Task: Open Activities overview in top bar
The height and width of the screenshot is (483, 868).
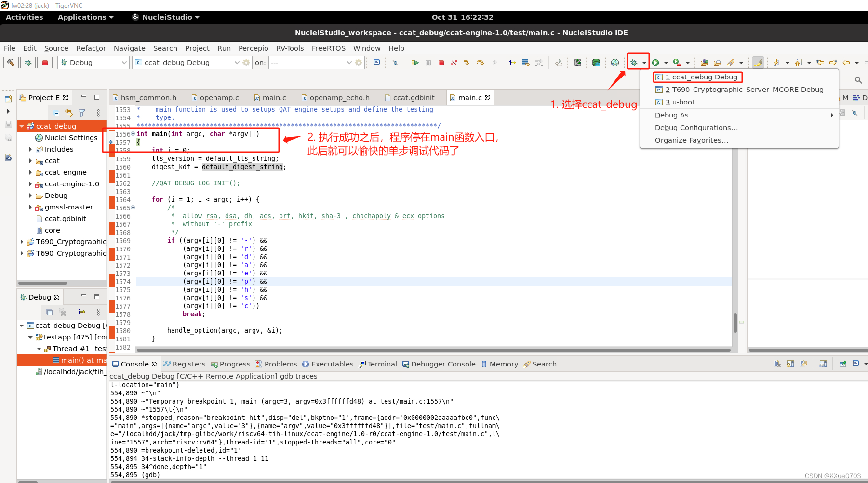Action: coord(25,17)
